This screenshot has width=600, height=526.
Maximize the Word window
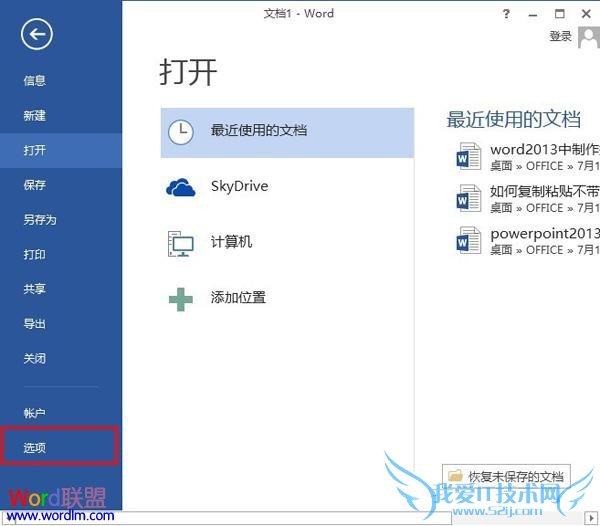pyautogui.click(x=559, y=14)
